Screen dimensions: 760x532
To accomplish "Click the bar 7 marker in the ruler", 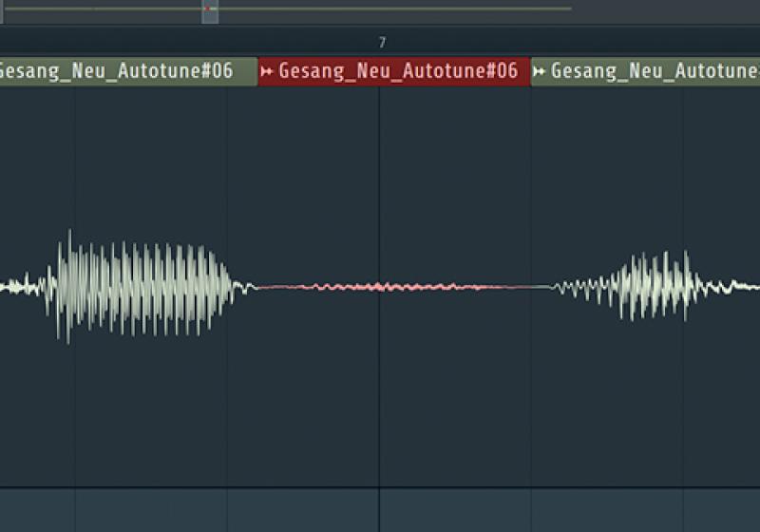I will [382, 43].
